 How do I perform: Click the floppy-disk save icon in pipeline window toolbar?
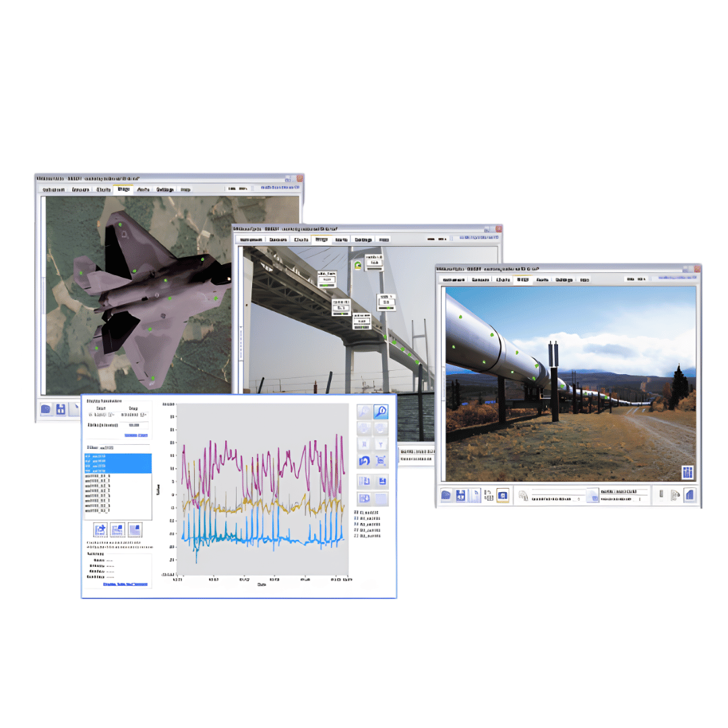click(460, 495)
